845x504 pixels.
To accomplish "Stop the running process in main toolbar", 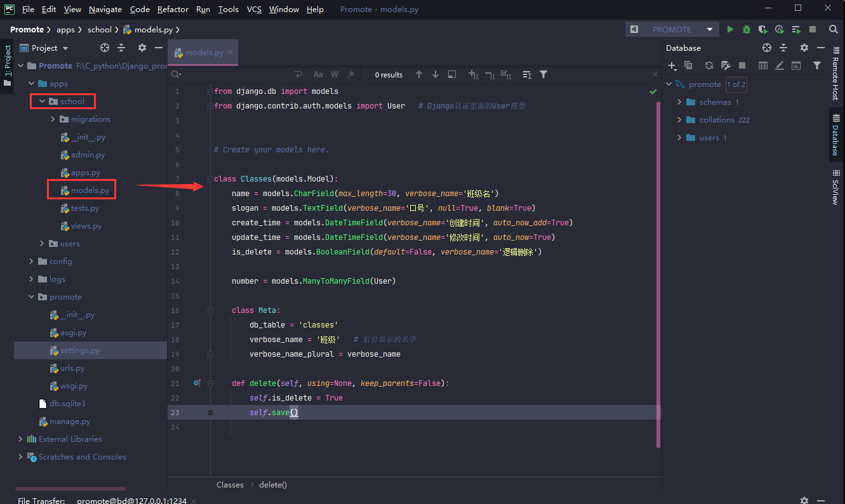I will click(x=813, y=29).
